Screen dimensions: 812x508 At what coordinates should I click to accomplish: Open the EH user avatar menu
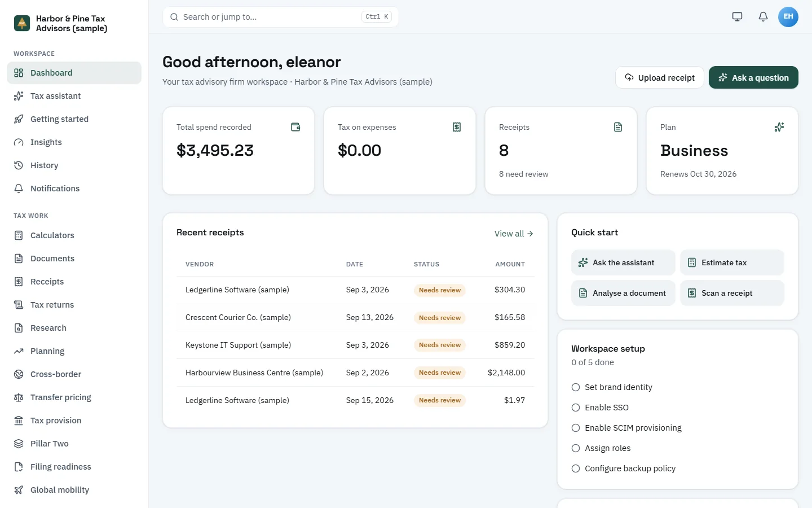pos(788,17)
